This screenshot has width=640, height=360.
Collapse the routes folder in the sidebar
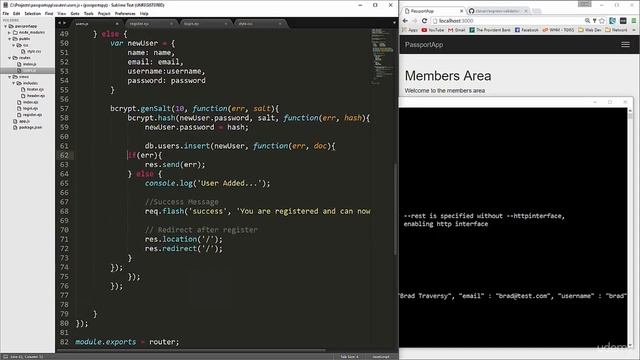click(x=9, y=58)
